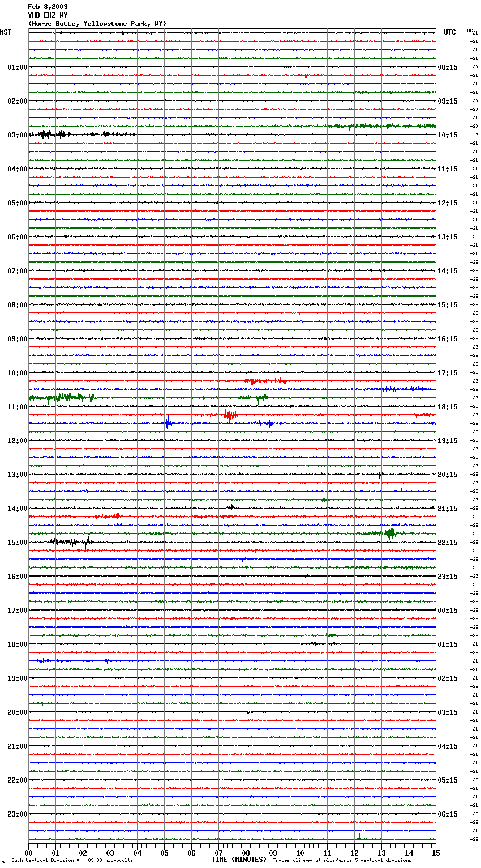
Task: Click the 21:15 UTC row label
Action: [448, 509]
